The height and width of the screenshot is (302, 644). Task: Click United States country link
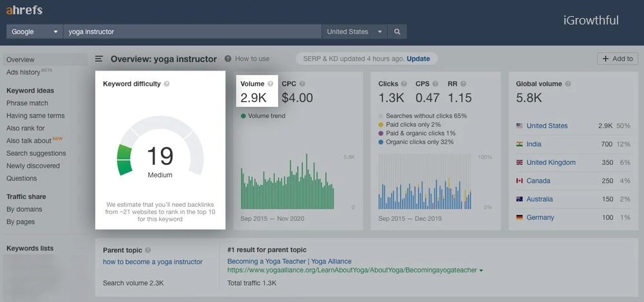pos(547,126)
